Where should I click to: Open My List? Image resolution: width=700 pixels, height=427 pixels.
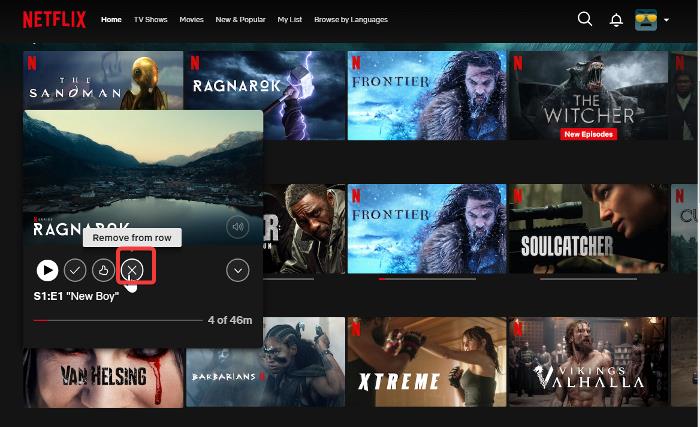[x=289, y=20]
